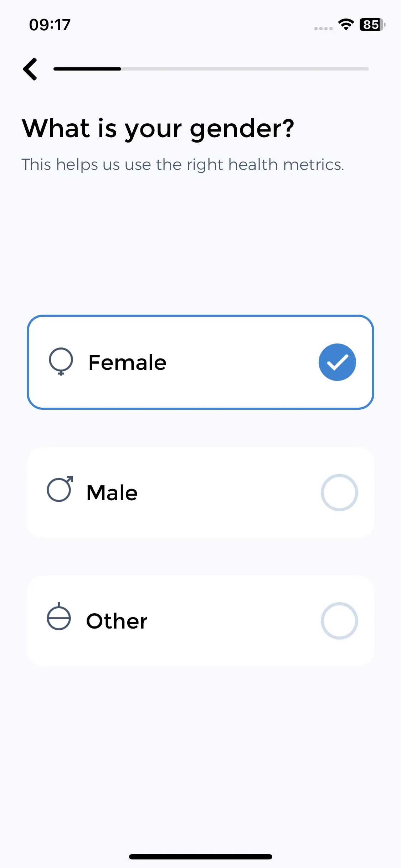This screenshot has height=868, width=401.
Task: Tap the 09:17 clock in status bar
Action: [50, 25]
